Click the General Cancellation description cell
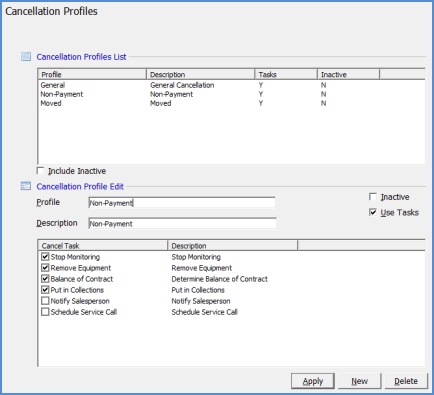Image resolution: width=434 pixels, height=395 pixels. [x=182, y=85]
